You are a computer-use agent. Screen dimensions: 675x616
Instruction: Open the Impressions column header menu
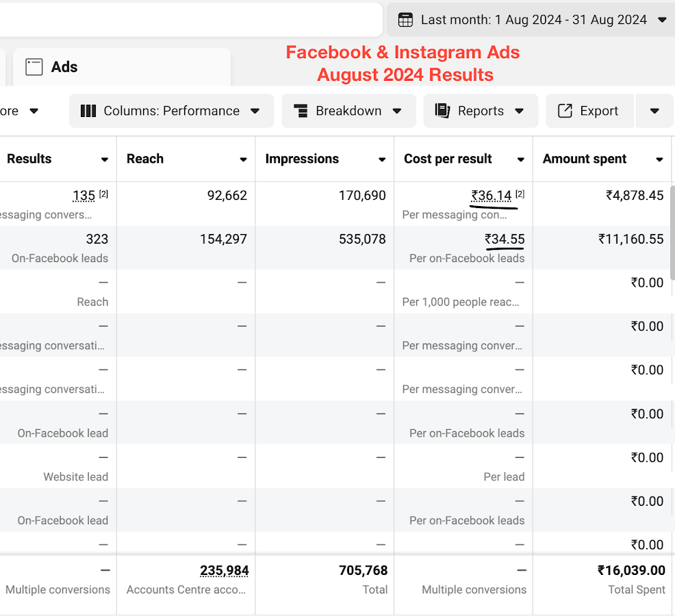coord(382,159)
